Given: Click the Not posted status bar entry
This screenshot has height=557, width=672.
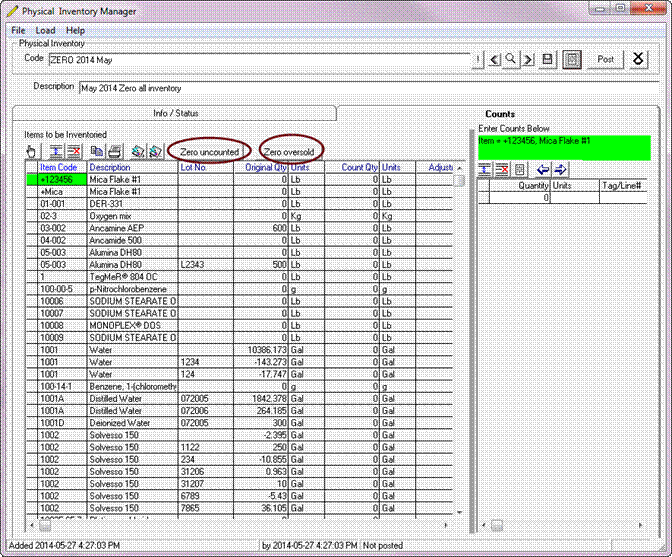Looking at the screenshot, I should coord(383,545).
